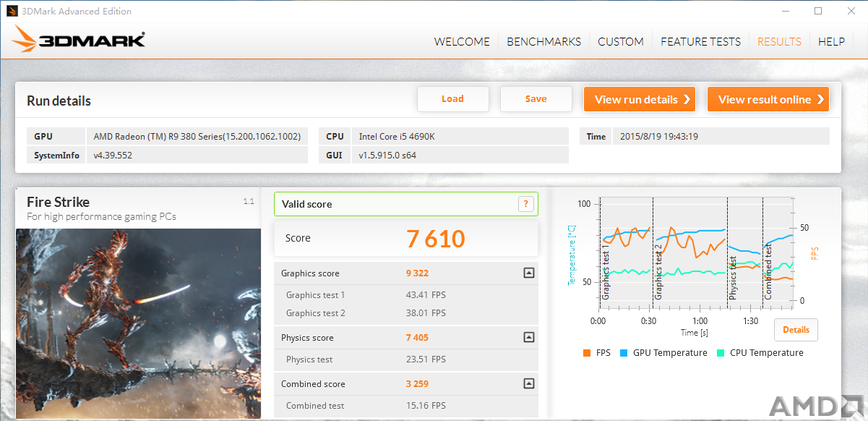The height and width of the screenshot is (421, 868).
Task: Collapse the Graphics score section
Action: (x=529, y=273)
